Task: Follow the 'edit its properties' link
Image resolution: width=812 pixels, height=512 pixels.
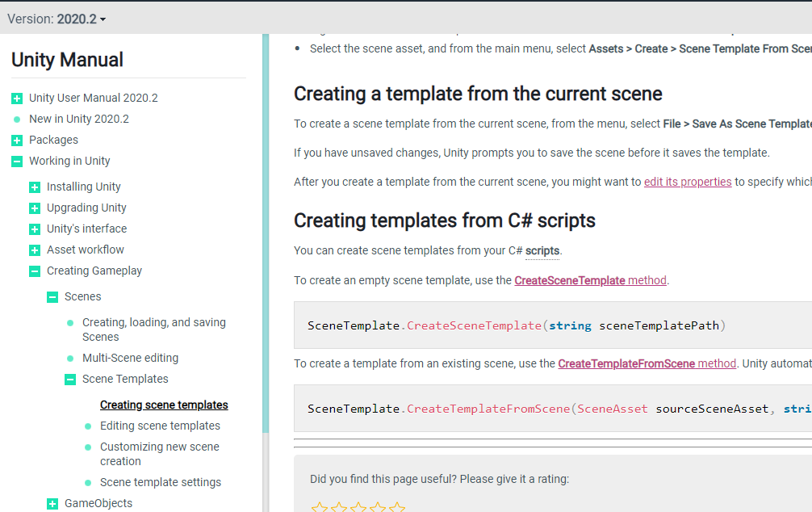Action: pyautogui.click(x=688, y=182)
